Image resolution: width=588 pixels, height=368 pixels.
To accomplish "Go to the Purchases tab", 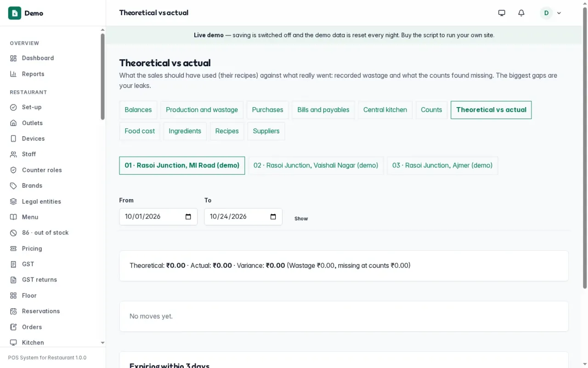I will pos(267,110).
